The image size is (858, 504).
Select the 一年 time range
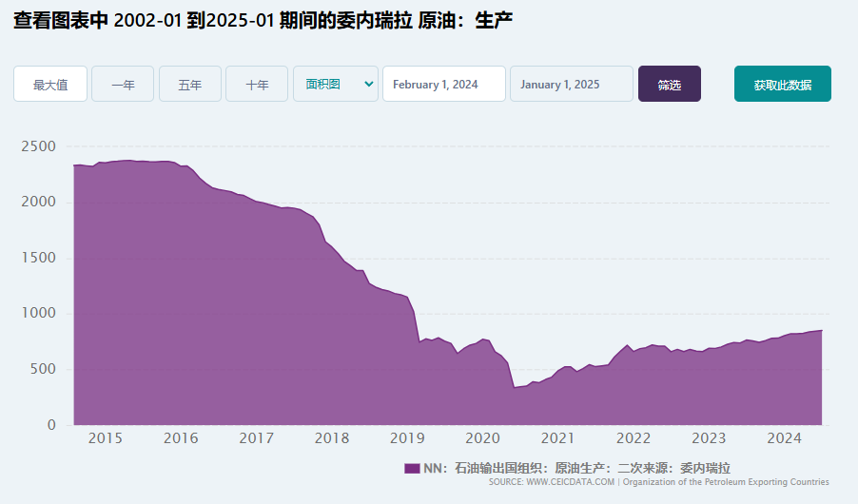[x=123, y=84]
